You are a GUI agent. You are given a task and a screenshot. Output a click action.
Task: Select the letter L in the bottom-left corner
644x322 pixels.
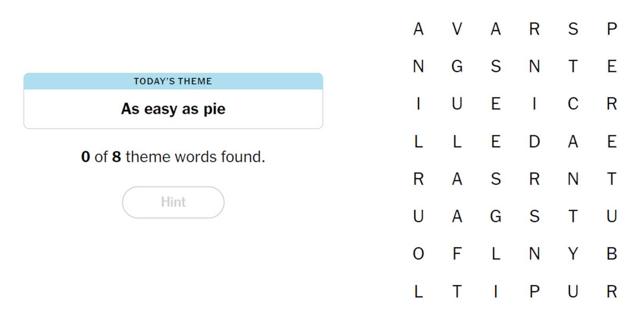pos(418,291)
